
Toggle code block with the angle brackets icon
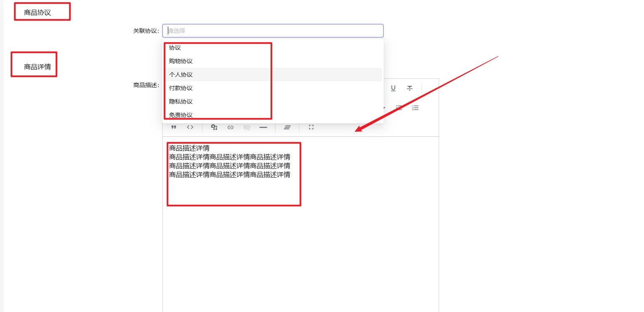[x=190, y=127]
